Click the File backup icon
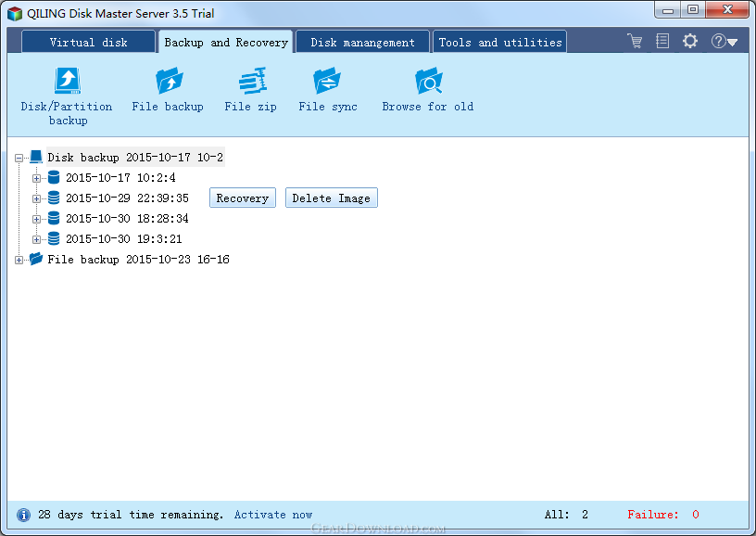Viewport: 756px width, 536px height. [168, 83]
